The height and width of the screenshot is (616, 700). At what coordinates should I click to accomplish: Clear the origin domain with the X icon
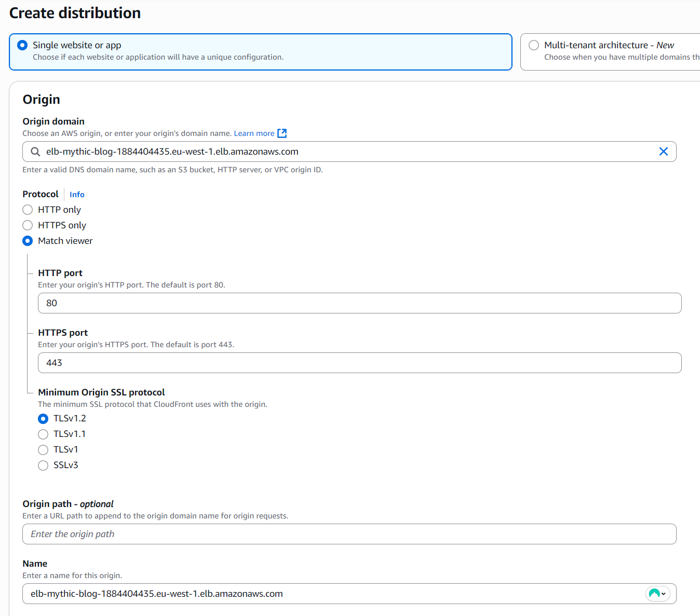[663, 152]
